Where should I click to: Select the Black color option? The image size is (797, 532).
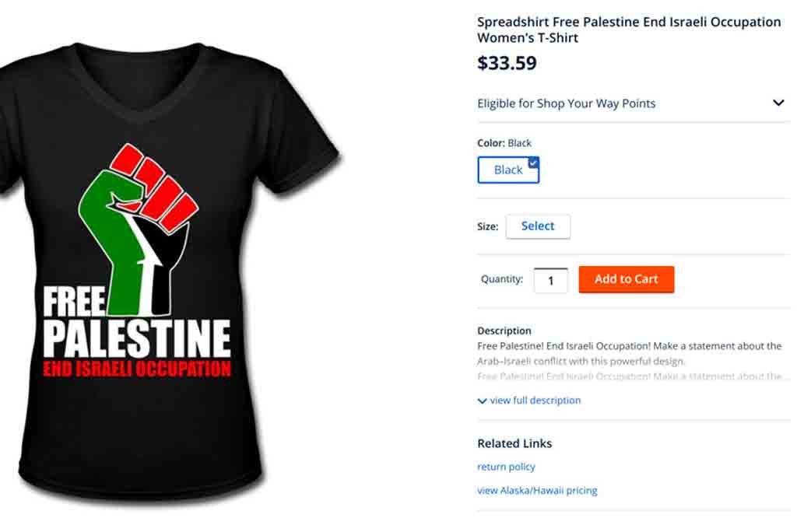(508, 170)
